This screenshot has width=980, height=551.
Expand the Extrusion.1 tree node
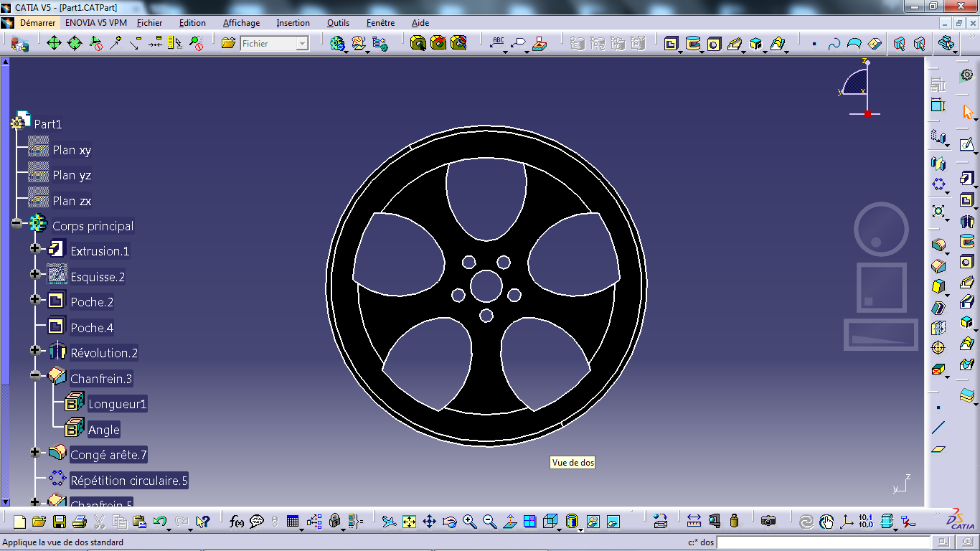pos(35,249)
